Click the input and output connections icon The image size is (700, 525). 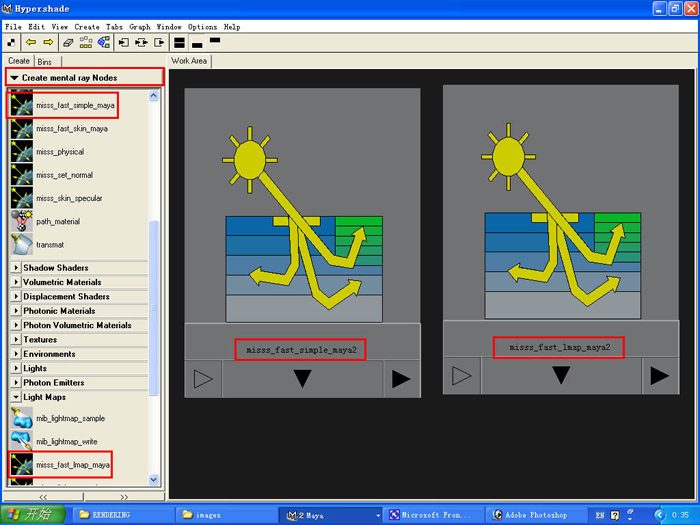pyautogui.click(x=141, y=42)
